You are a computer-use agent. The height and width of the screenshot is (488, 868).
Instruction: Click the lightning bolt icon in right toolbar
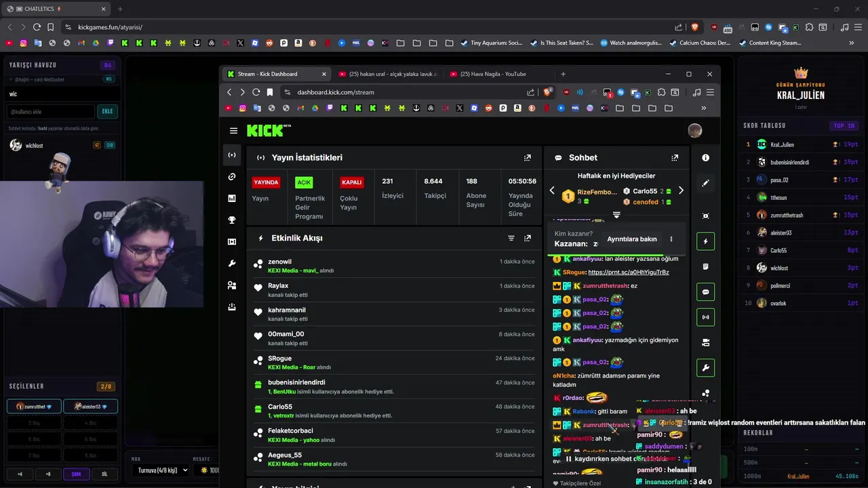pos(706,241)
